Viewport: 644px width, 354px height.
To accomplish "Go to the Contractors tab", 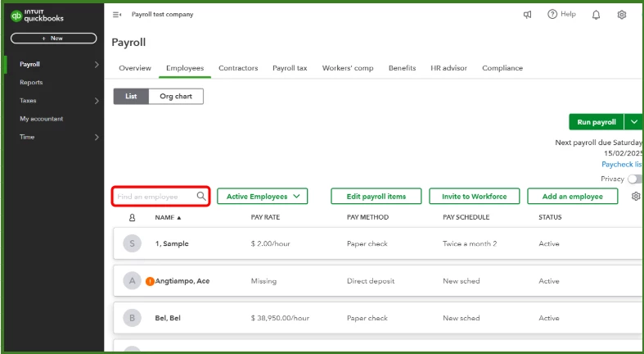I will click(238, 68).
